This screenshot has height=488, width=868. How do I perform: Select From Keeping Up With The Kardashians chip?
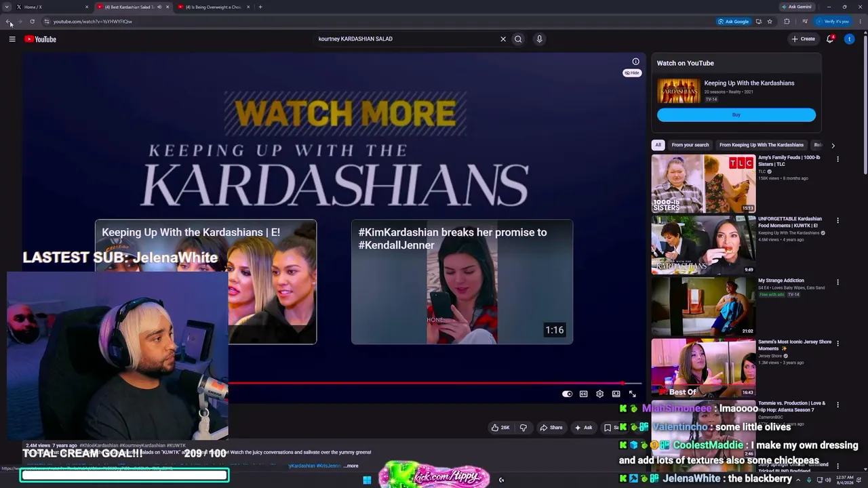(762, 145)
